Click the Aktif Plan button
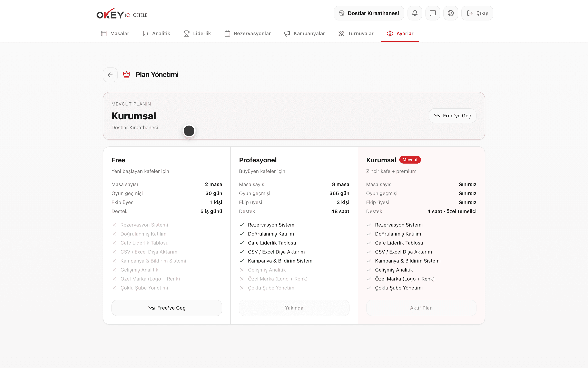The height and width of the screenshot is (368, 588). 421,308
